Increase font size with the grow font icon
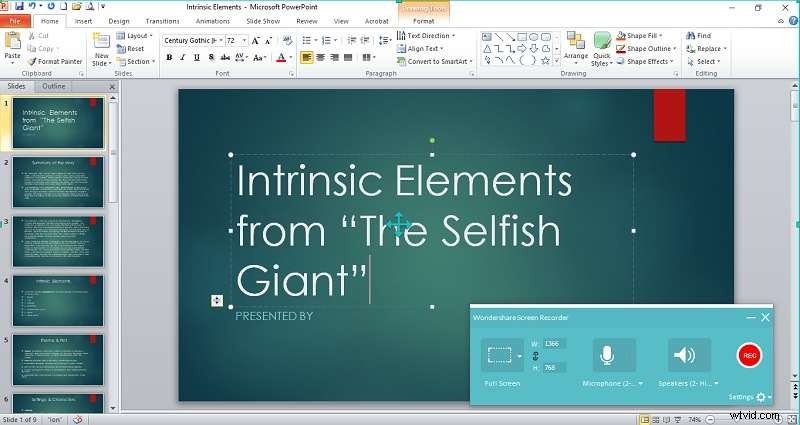 point(256,40)
